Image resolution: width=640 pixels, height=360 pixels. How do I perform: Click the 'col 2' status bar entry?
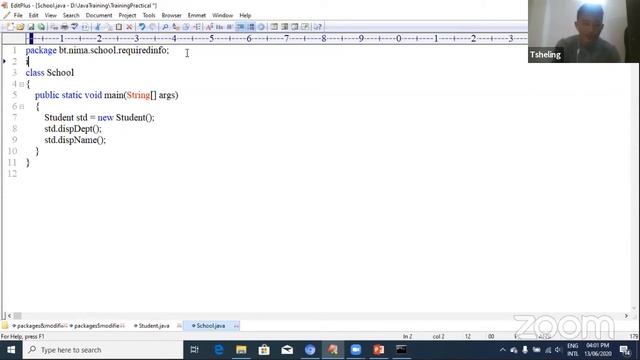point(438,336)
